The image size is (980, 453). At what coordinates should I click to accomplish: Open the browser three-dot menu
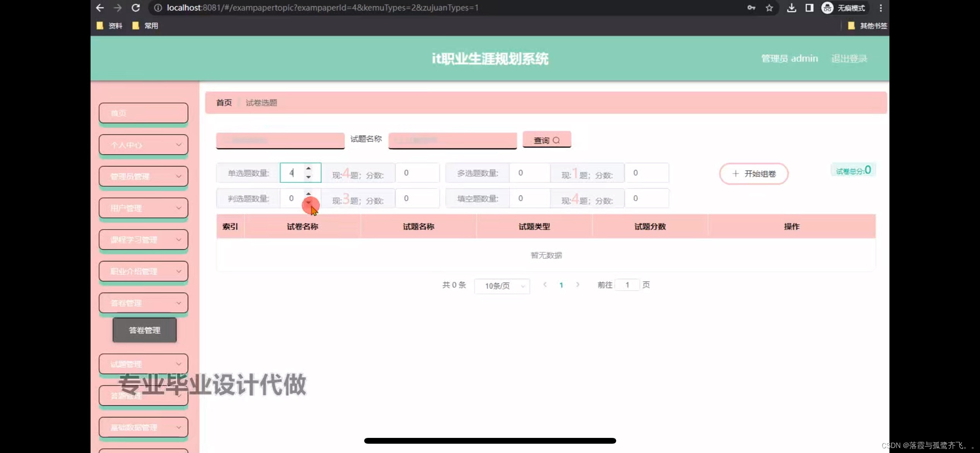tap(881, 8)
